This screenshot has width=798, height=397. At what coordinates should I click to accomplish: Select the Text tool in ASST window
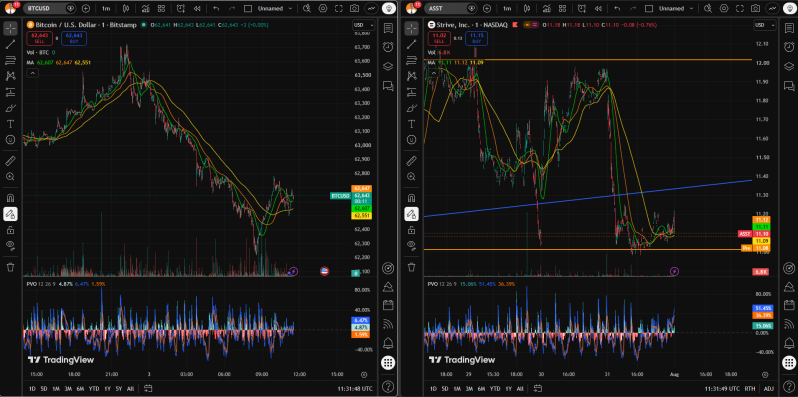pos(411,124)
